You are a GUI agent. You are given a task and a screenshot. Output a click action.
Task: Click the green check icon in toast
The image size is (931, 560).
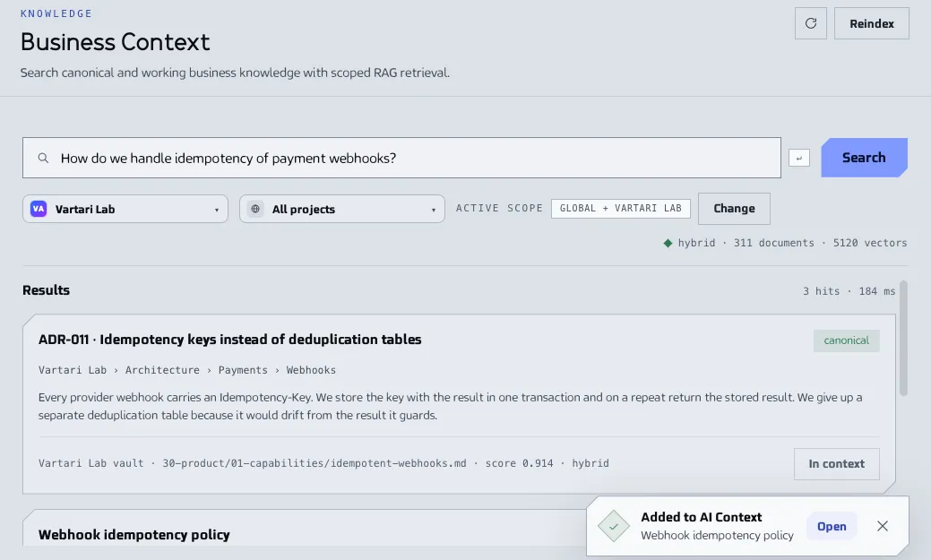(x=613, y=526)
